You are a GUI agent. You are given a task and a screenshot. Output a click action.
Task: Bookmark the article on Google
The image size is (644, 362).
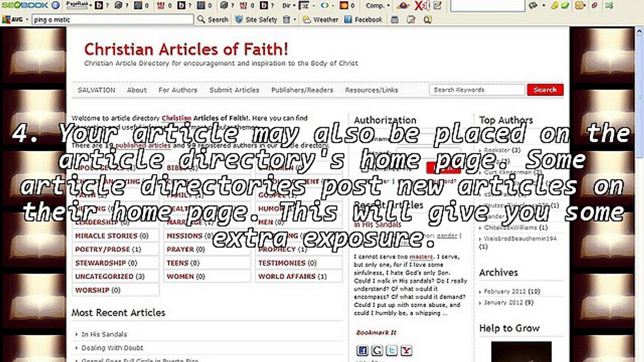pyautogui.click(x=377, y=350)
